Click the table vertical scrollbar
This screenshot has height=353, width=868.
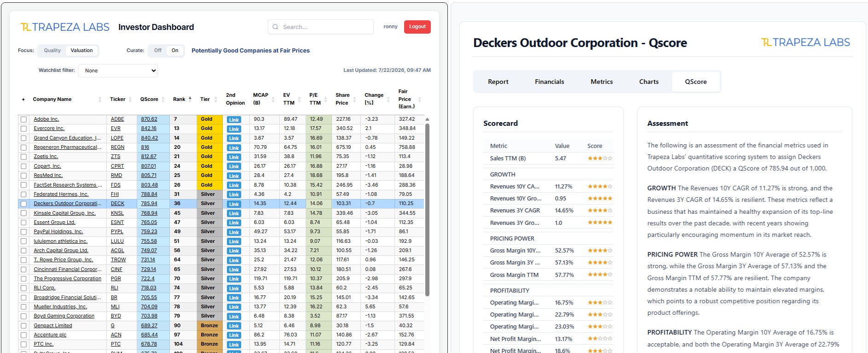427,210
